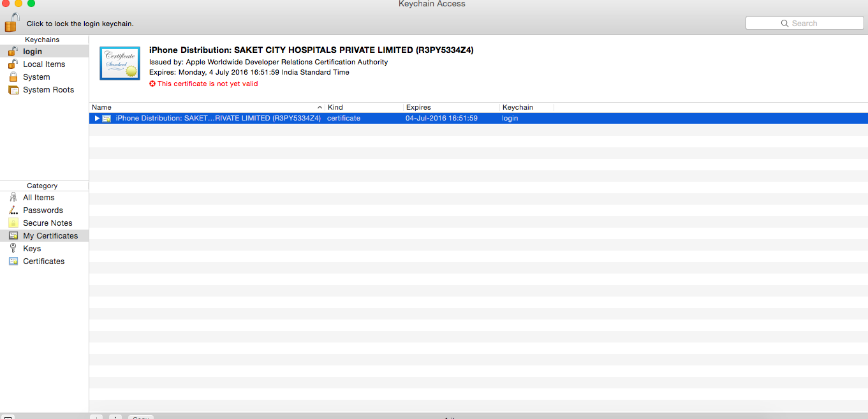Open the Passwords category
The image size is (868, 419).
(44, 210)
